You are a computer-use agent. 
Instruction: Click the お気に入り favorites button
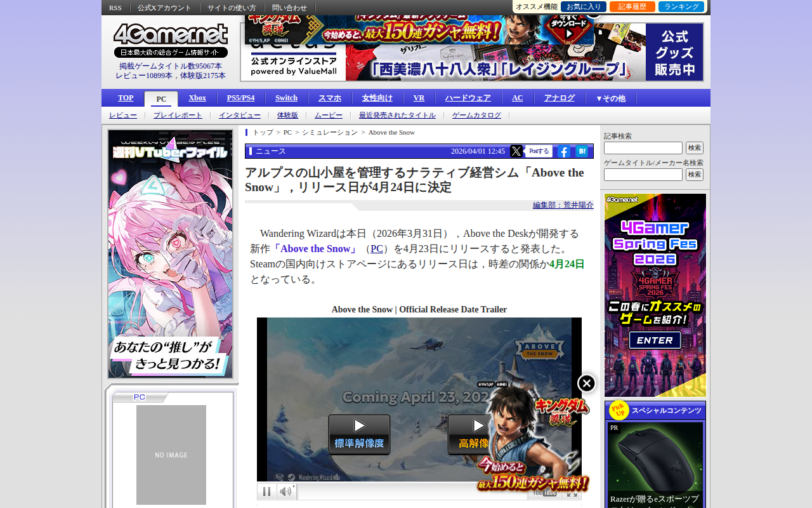(584, 7)
